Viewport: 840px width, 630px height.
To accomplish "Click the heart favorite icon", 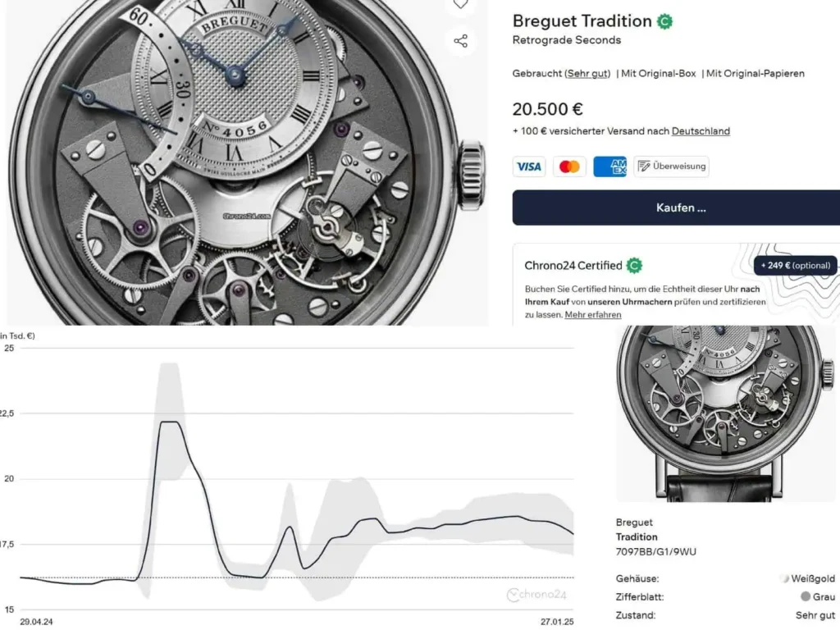I will point(461,4).
